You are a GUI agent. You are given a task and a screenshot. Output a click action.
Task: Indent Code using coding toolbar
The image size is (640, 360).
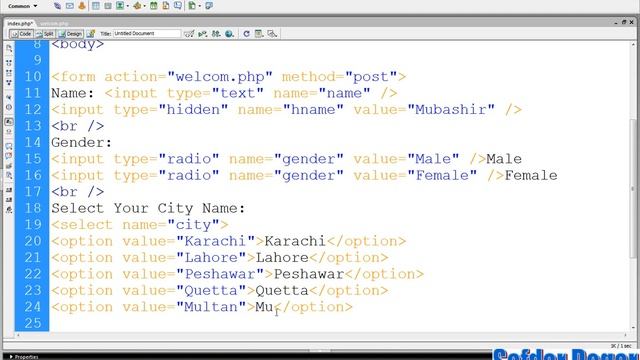pyautogui.click(x=9, y=190)
